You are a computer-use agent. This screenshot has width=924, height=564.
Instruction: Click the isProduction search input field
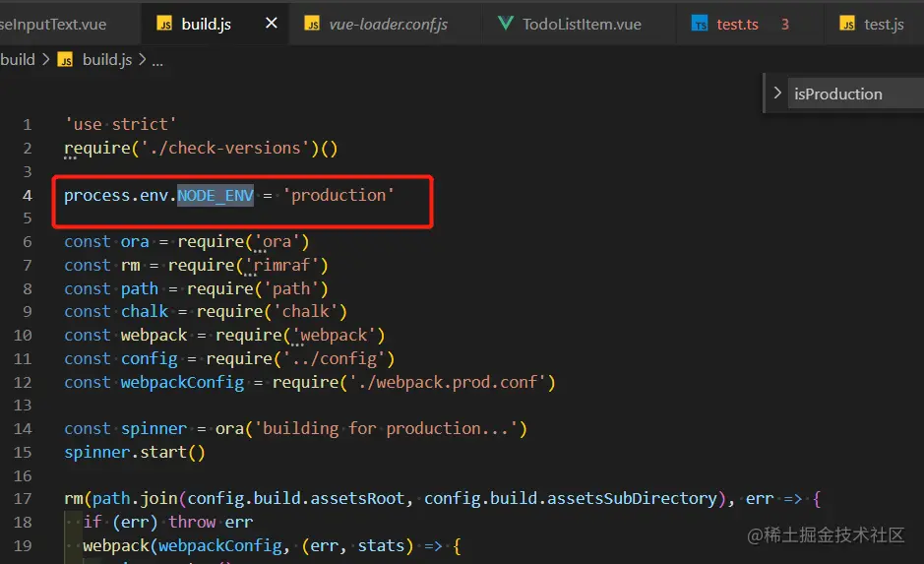[856, 94]
